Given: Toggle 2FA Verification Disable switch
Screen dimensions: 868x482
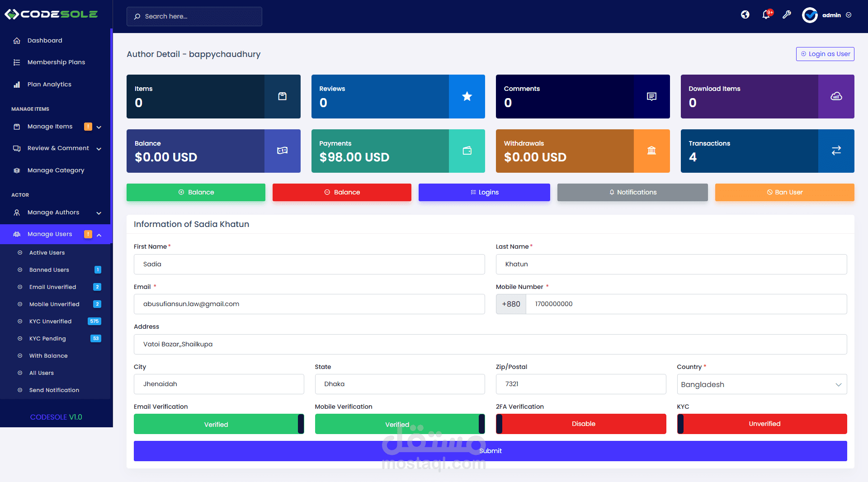Looking at the screenshot, I should click(x=581, y=424).
